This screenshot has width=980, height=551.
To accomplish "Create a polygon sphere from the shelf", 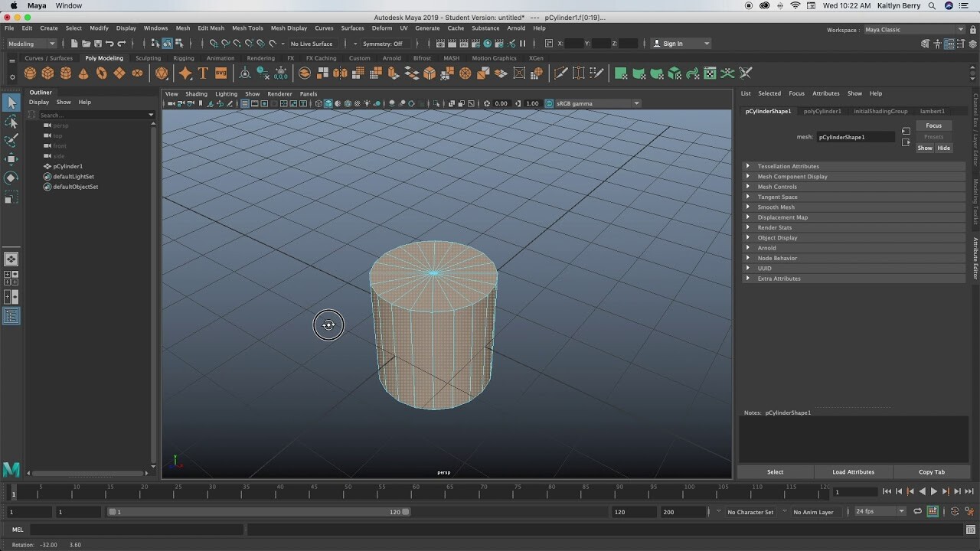I will [x=30, y=73].
